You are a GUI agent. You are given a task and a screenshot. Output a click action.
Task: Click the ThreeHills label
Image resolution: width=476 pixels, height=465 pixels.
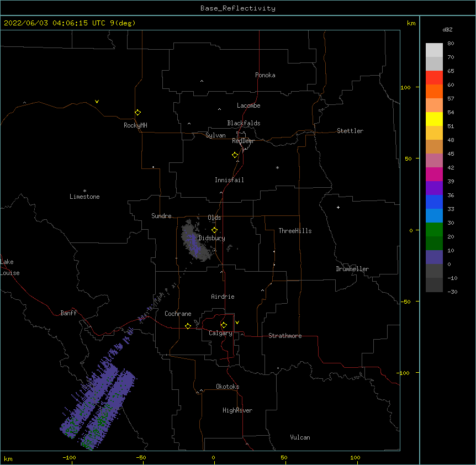pos(295,231)
